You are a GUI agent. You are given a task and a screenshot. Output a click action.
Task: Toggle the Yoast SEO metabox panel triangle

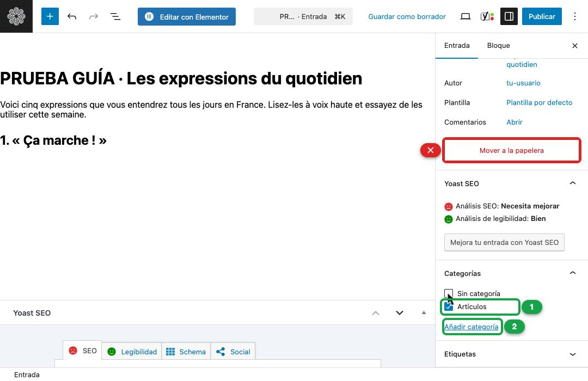tap(424, 313)
